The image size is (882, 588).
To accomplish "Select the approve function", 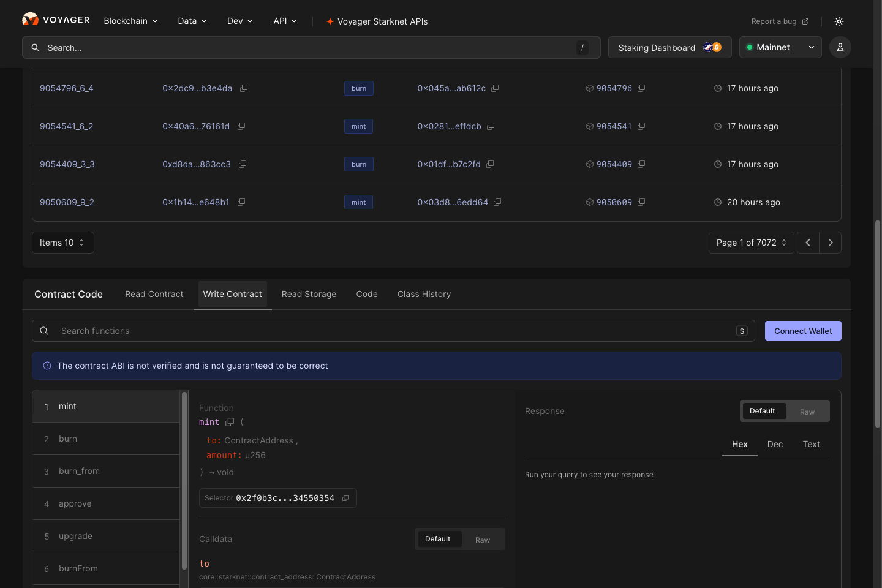I will pos(106,503).
